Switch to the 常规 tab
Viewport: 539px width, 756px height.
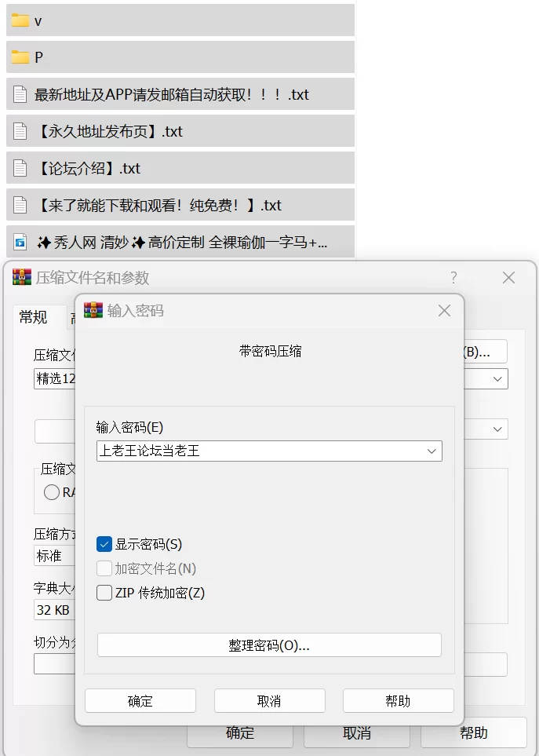coord(33,317)
